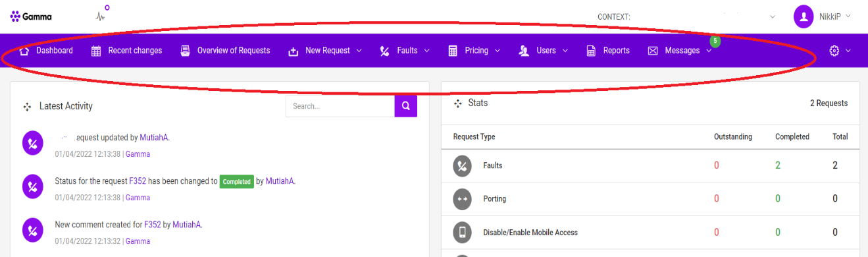Click the Recent changes calendar icon

coord(96,51)
